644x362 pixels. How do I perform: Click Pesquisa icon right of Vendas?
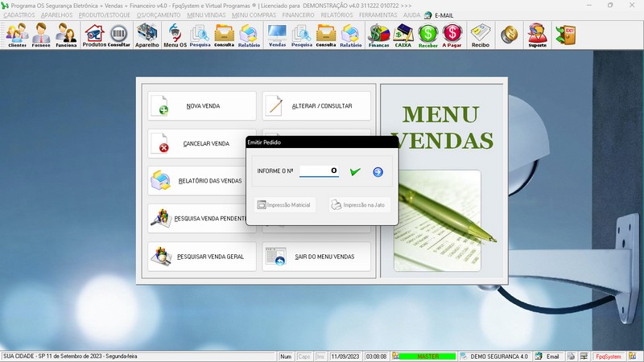[302, 35]
